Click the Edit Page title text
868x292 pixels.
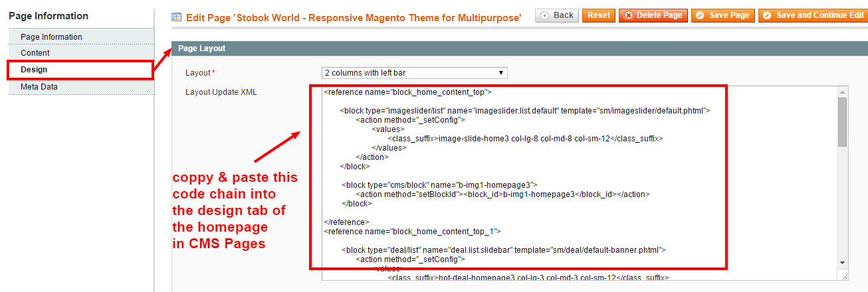(x=354, y=17)
